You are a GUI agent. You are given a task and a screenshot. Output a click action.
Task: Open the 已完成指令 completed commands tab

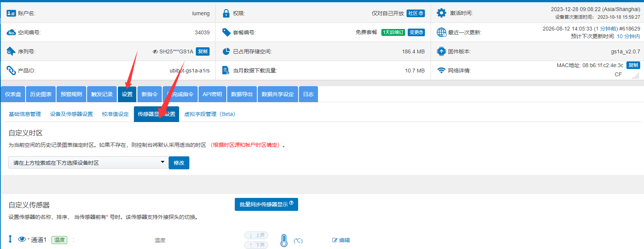point(180,94)
